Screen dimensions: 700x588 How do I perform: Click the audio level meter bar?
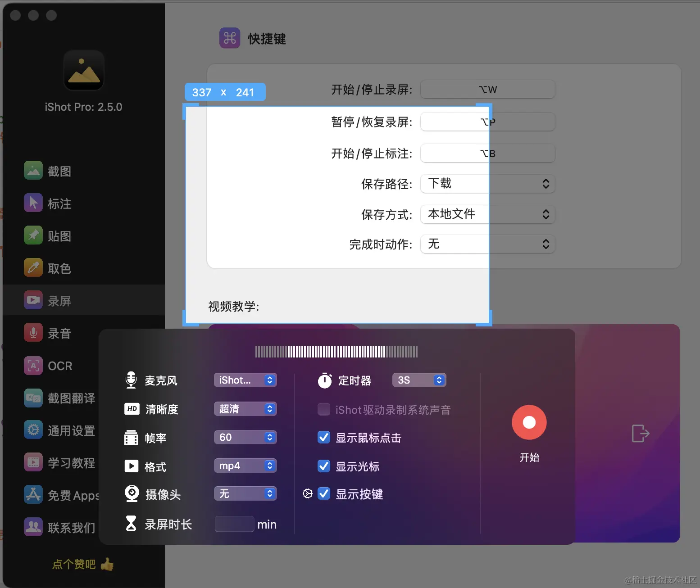tap(336, 352)
